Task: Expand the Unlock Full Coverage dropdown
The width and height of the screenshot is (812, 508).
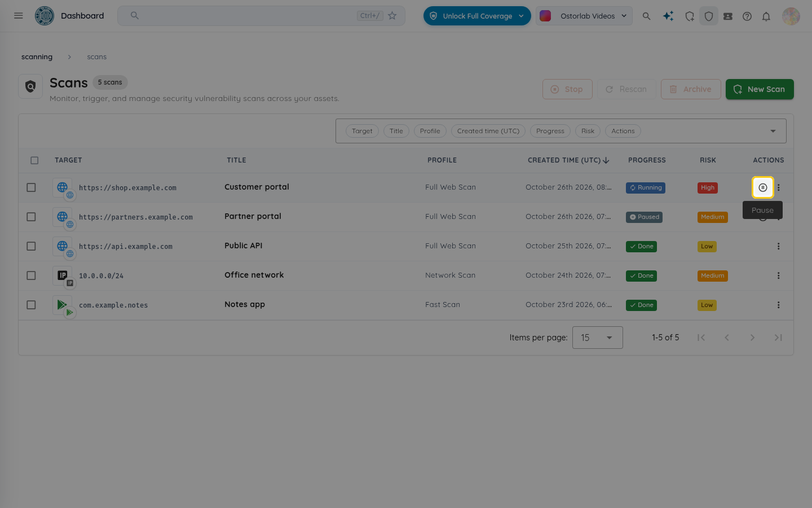Action: tap(477, 16)
